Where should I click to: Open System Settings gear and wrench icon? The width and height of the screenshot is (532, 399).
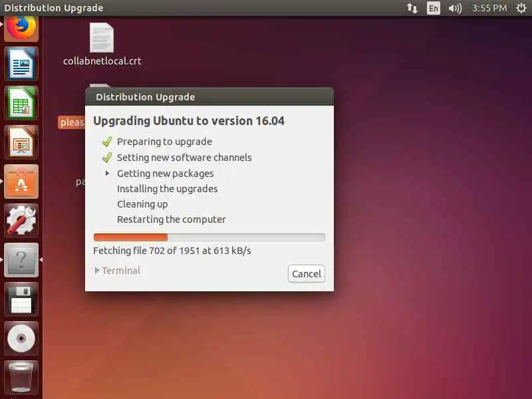point(21,221)
